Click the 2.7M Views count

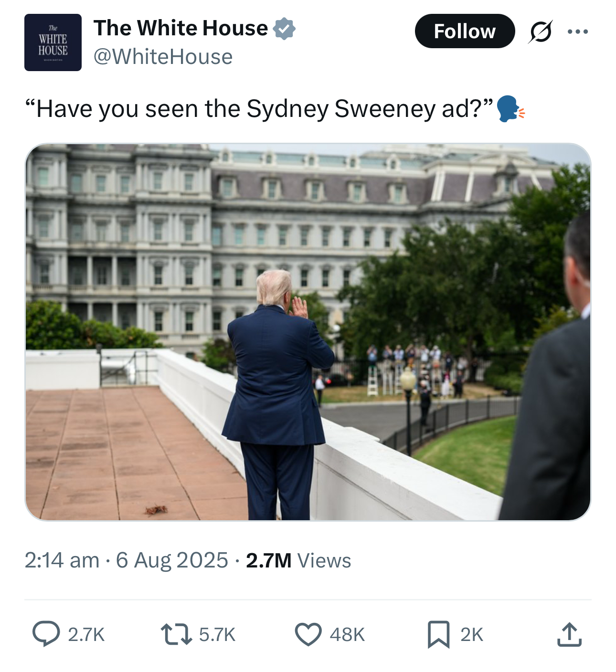point(298,560)
